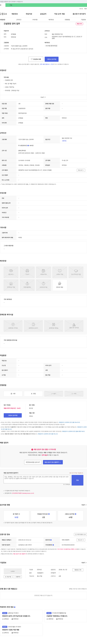Screen dimensions: 87x644
Task: Open 개인정보보호법 상세 보기
Action: [x=33, y=462]
